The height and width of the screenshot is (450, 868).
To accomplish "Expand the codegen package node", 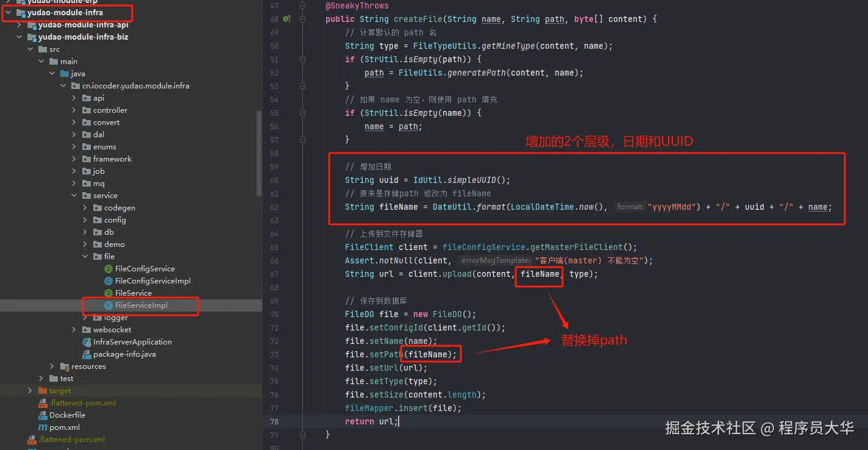I will [x=85, y=208].
